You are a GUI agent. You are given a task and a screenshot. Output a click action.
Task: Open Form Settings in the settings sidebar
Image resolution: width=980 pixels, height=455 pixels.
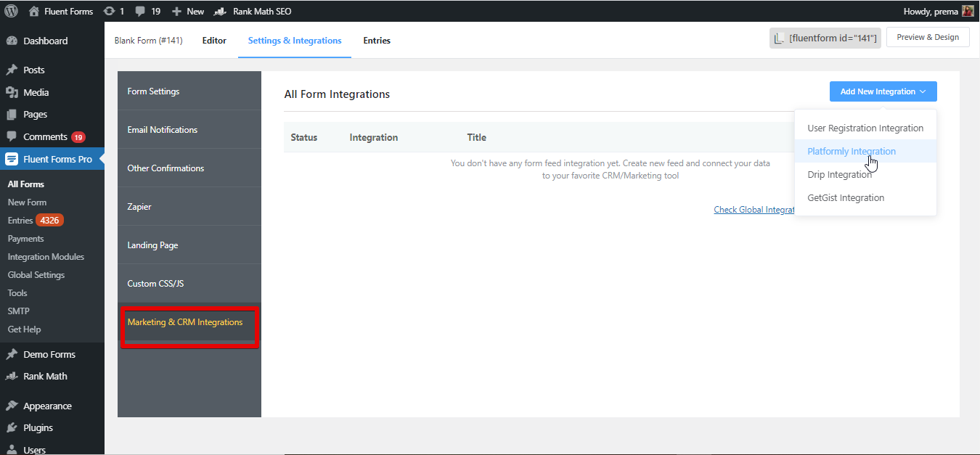pos(189,91)
